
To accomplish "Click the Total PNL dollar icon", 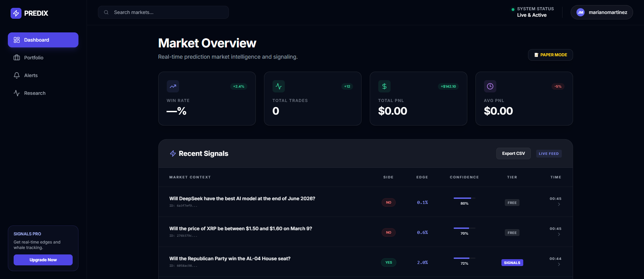I will point(384,86).
